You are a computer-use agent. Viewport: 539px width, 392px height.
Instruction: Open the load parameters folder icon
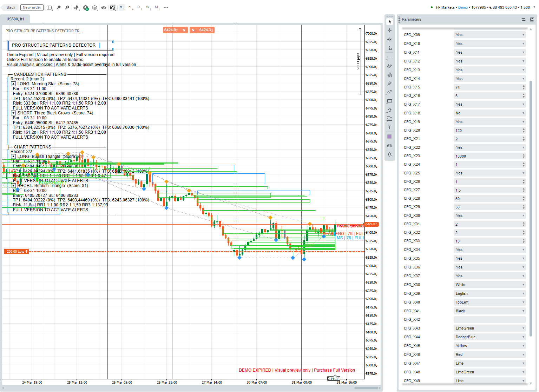tap(524, 20)
